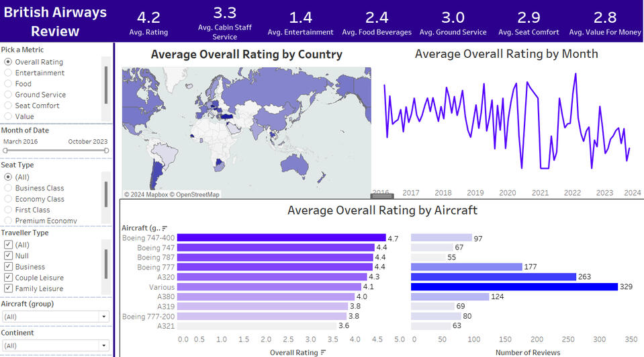The width and height of the screenshot is (644, 357).
Task: Click sort icon next to Overall Rating axis
Action: pos(324,352)
